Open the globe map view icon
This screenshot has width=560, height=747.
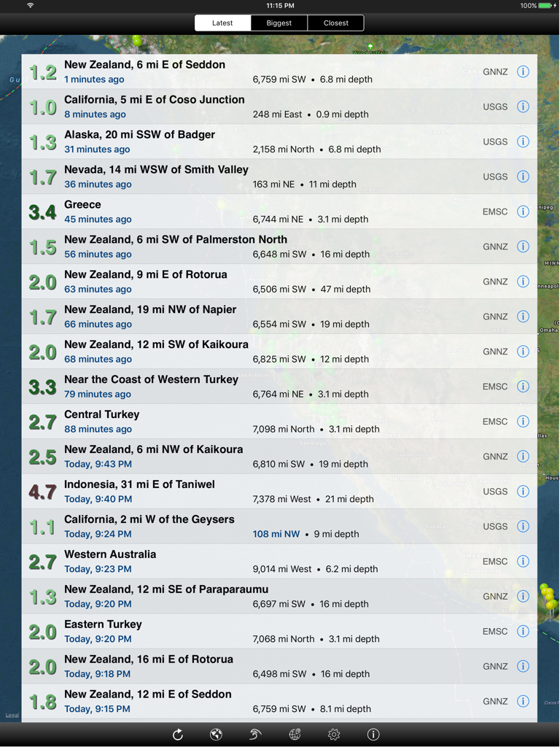[216, 735]
